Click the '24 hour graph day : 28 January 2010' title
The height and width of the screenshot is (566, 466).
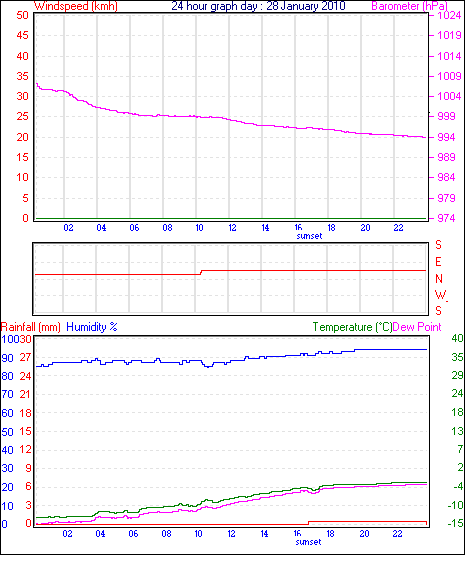258,6
